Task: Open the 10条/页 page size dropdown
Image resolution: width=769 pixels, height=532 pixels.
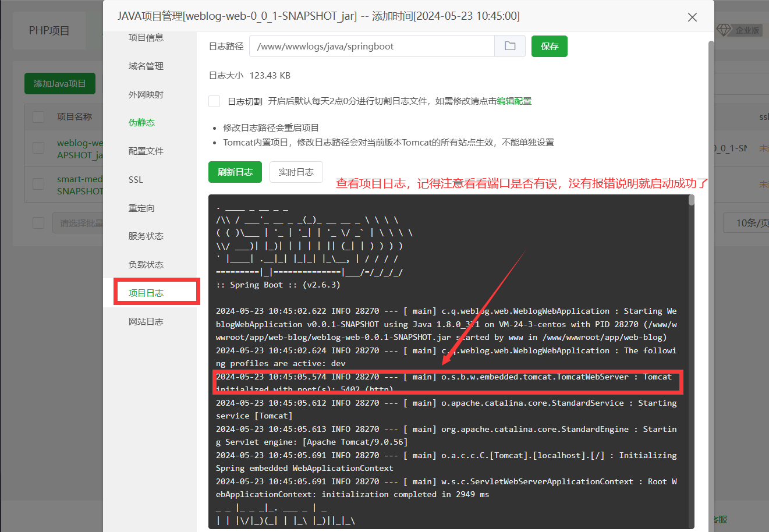Action: (x=746, y=223)
